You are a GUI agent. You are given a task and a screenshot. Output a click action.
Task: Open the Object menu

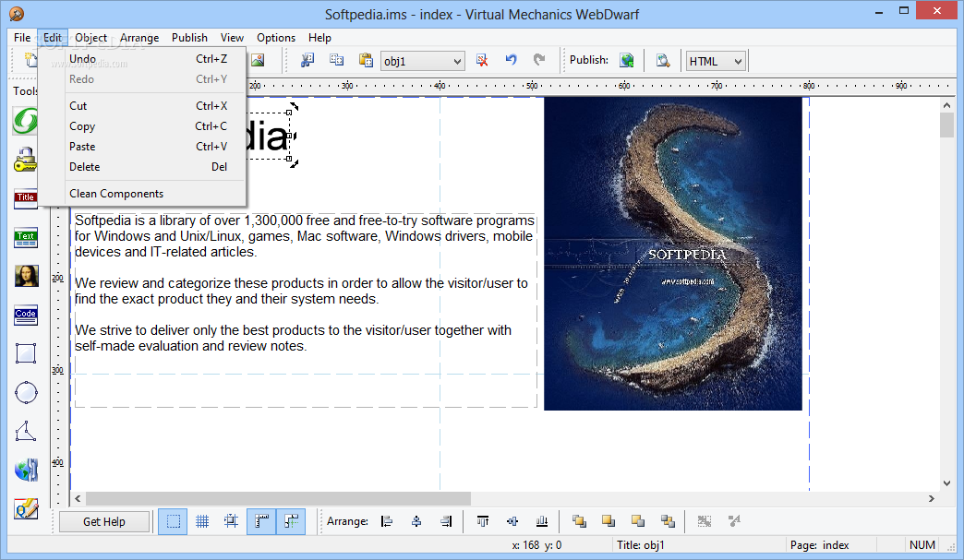click(91, 38)
